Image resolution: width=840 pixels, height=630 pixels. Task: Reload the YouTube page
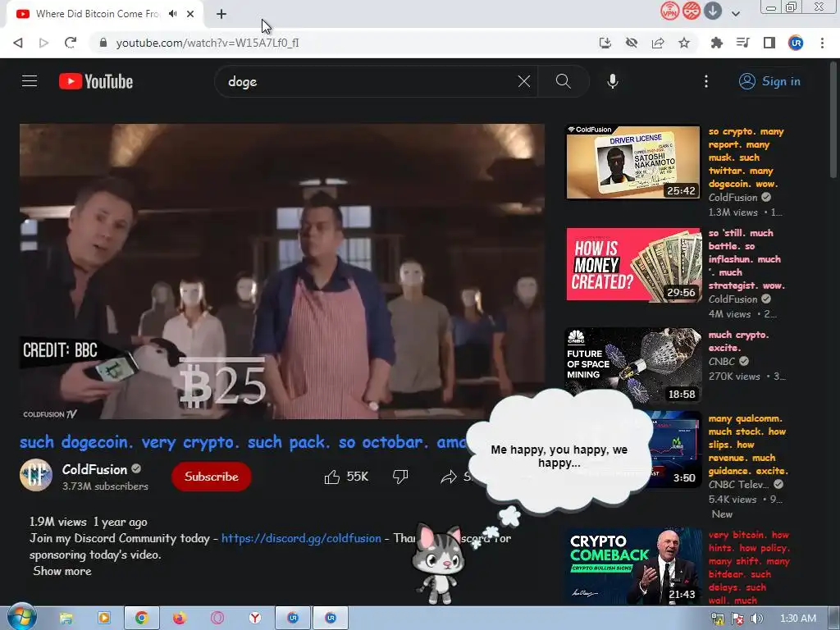[x=71, y=43]
